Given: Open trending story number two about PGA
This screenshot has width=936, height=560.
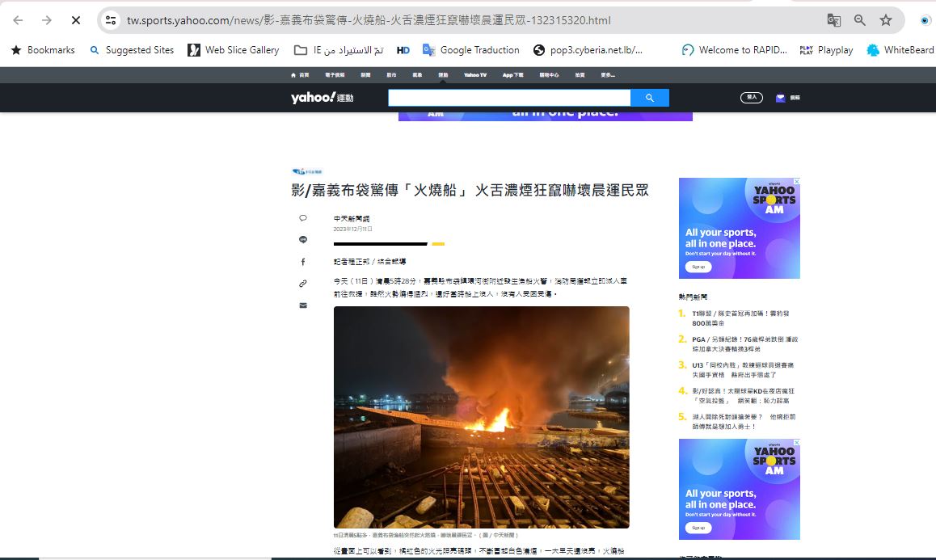Looking at the screenshot, I should [x=744, y=344].
